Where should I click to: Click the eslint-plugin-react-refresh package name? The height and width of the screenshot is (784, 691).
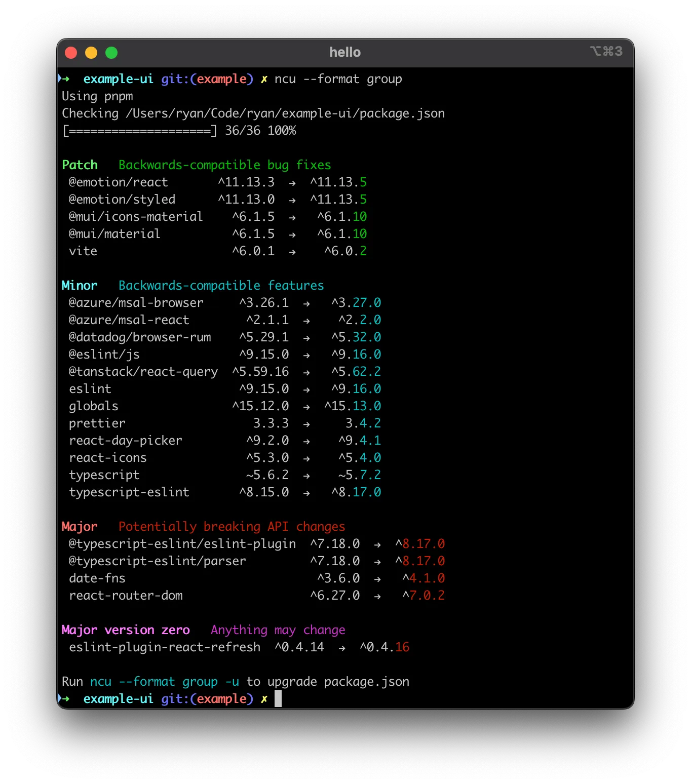click(x=165, y=647)
